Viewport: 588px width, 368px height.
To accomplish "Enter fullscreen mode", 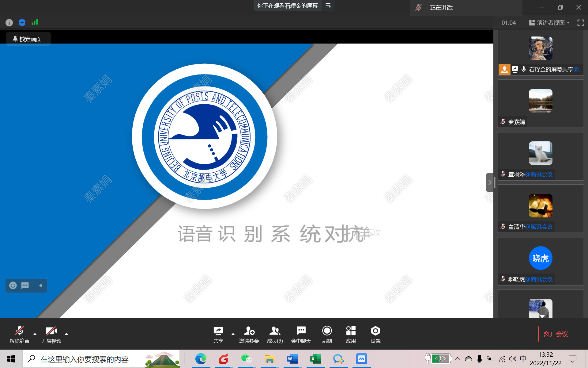I will [x=580, y=22].
